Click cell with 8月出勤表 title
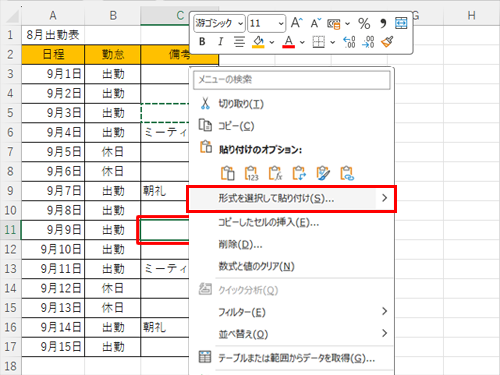500x375 pixels. click(x=53, y=35)
